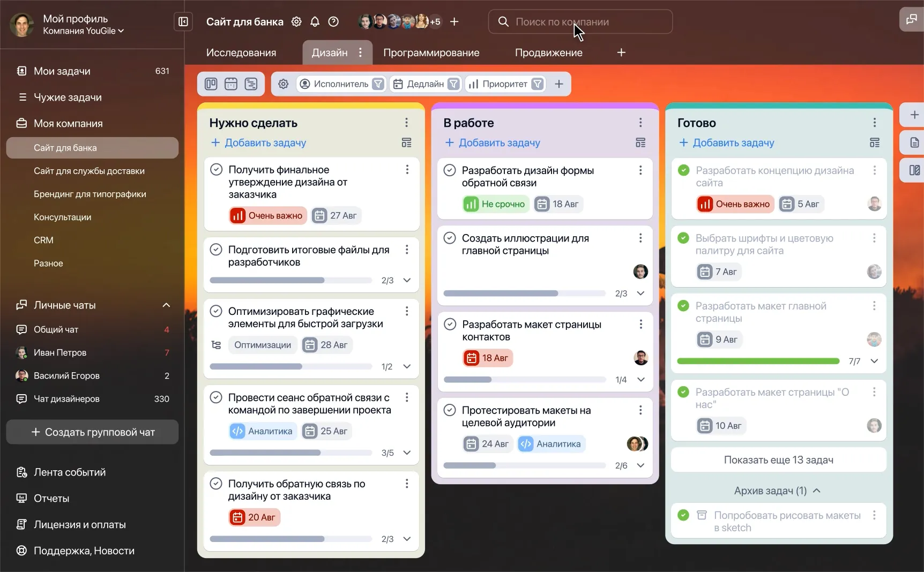Collapse the Личные чаты section

point(166,305)
